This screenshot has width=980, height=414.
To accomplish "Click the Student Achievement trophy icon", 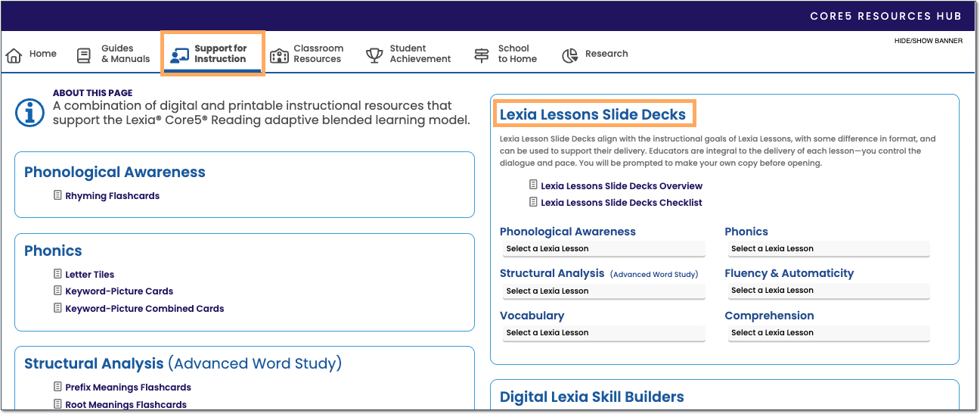I will coord(374,55).
